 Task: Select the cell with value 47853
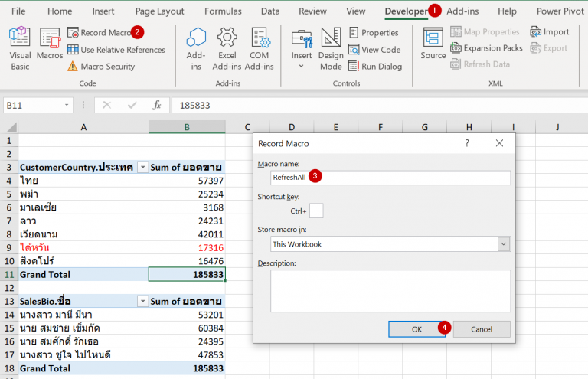click(187, 354)
